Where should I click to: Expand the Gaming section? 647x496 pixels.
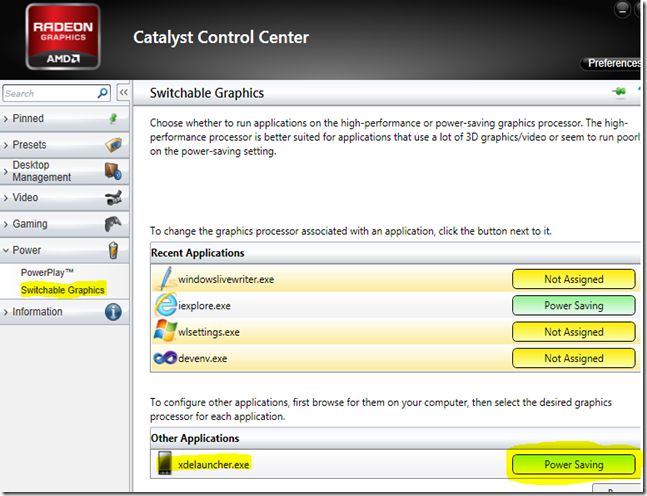(5, 224)
